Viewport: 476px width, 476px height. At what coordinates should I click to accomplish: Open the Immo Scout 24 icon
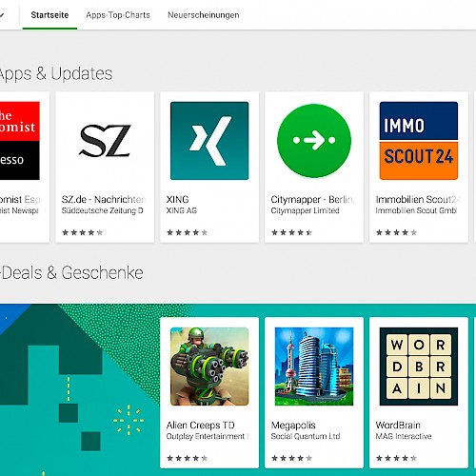coord(419,141)
